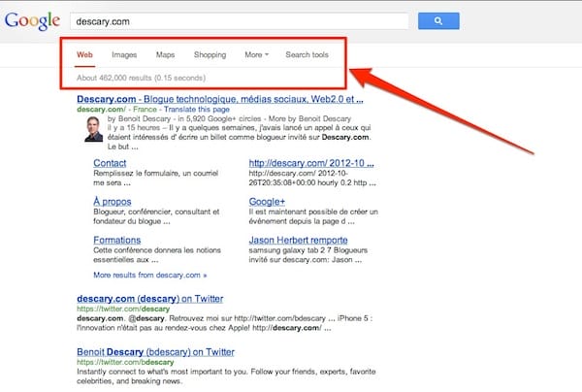Select the Web tab
Screen dimensions: 582x392
point(84,54)
